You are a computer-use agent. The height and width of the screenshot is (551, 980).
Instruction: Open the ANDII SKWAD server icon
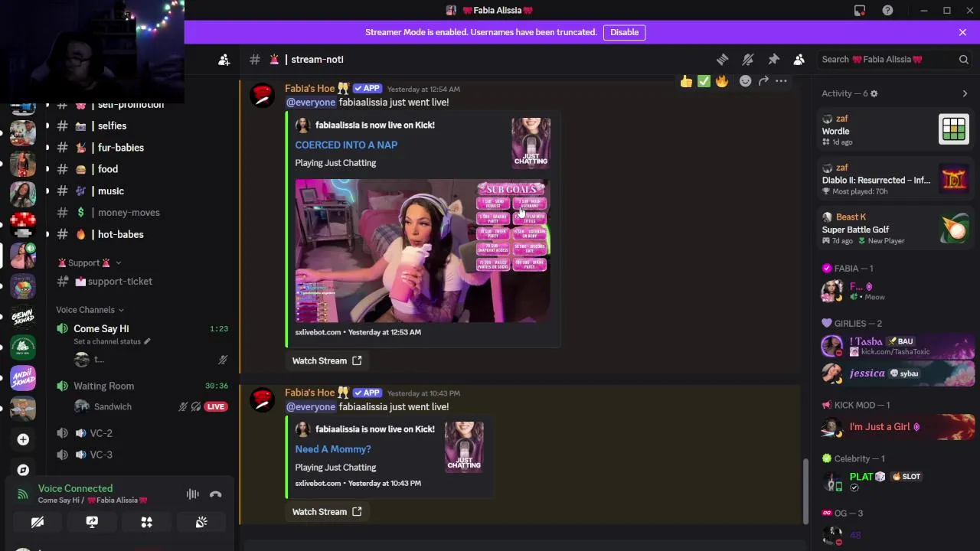click(23, 378)
